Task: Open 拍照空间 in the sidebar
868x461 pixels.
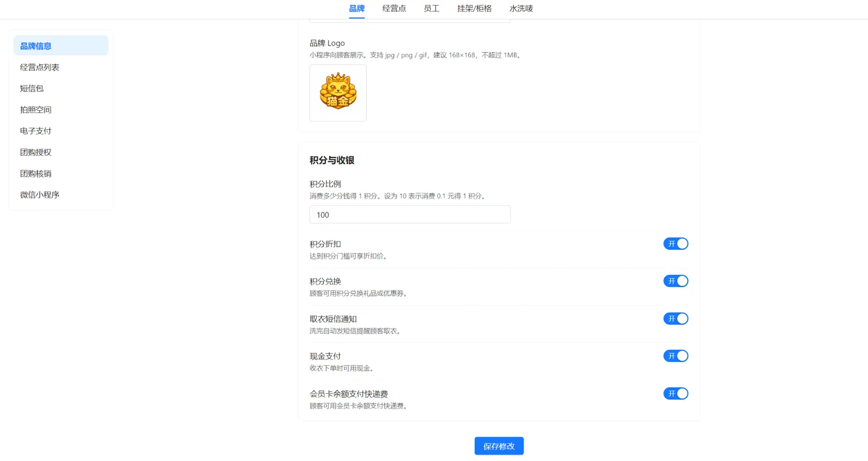Action: coord(61,110)
